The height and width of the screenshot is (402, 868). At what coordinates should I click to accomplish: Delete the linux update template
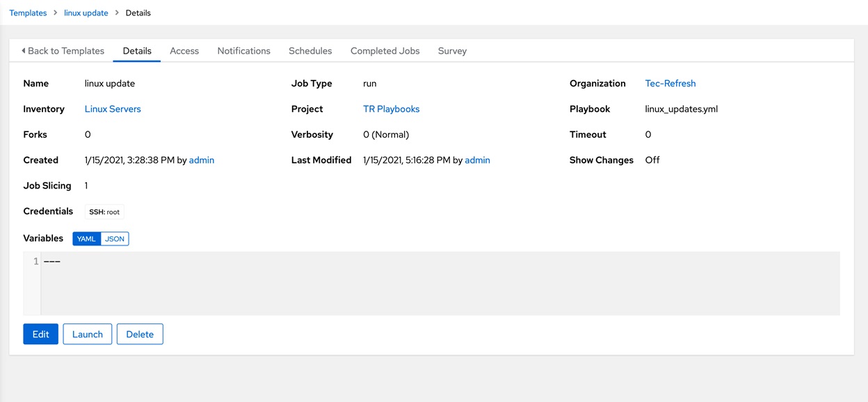(140, 334)
